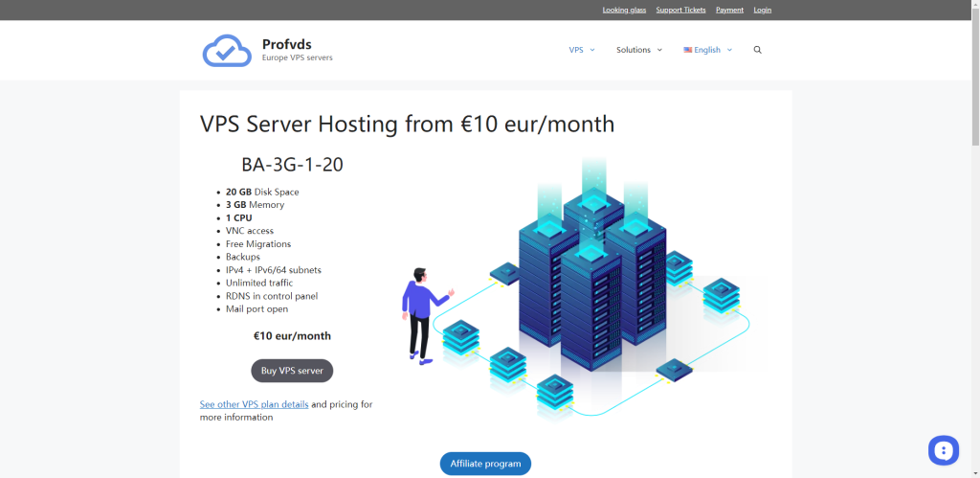Click the VNC access list item
The width and height of the screenshot is (980, 478).
click(x=250, y=231)
